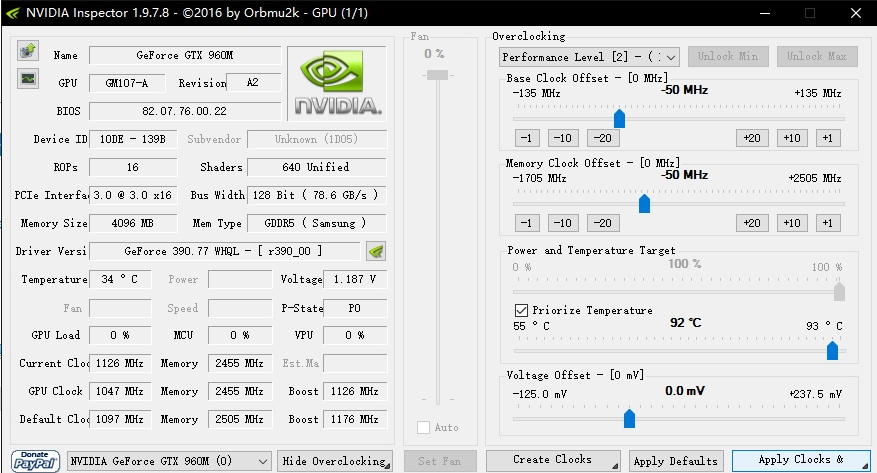Image resolution: width=877 pixels, height=473 pixels.
Task: Click Base Clock Offset -20 button
Action: pos(603,138)
